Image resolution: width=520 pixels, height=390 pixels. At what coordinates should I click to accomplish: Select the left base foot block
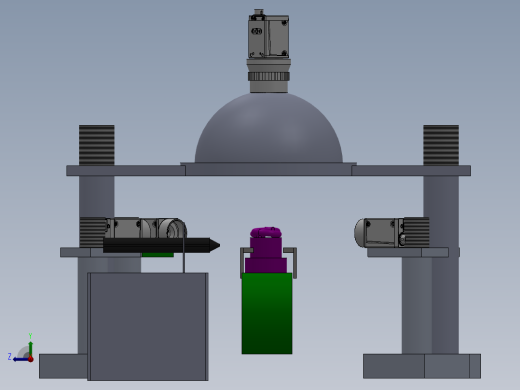click(x=63, y=366)
